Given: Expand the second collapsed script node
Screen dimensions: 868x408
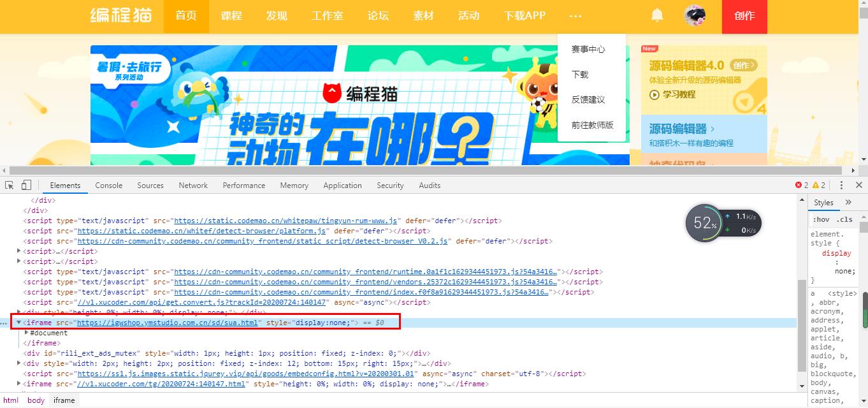Looking at the screenshot, I should [19, 261].
